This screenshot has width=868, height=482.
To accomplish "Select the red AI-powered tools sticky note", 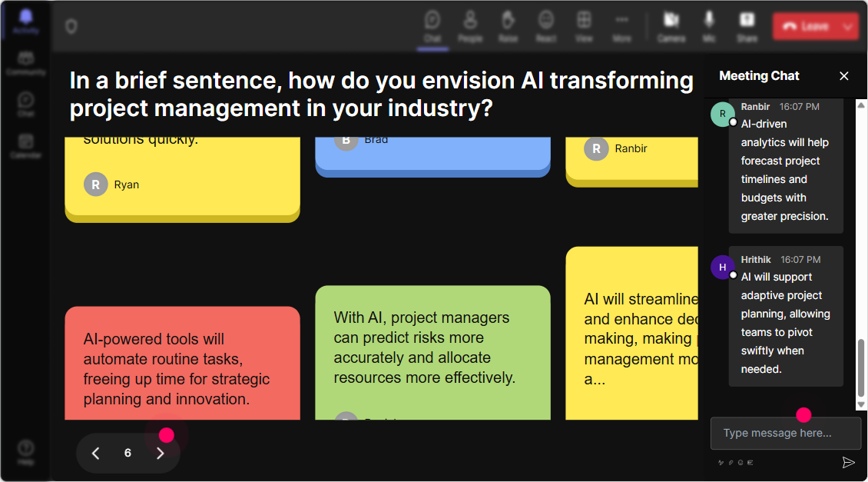I will click(183, 364).
